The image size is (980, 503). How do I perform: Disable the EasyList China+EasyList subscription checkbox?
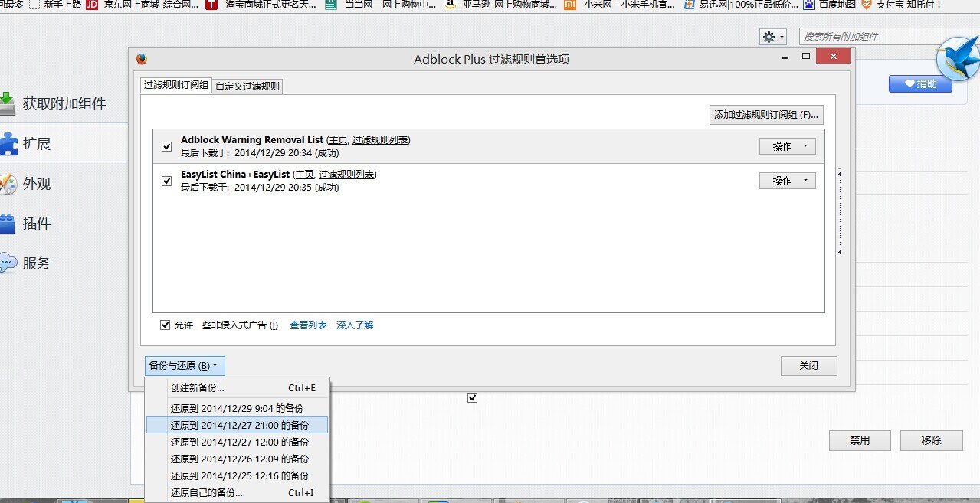click(166, 181)
